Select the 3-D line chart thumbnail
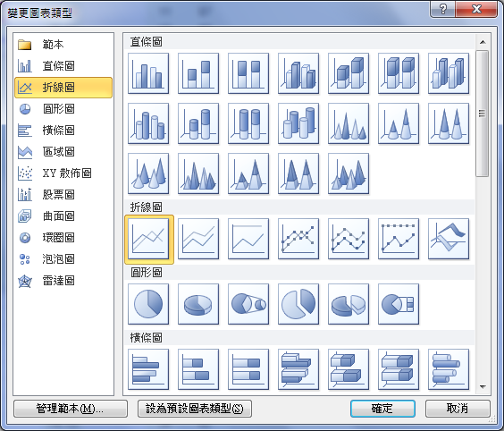 point(449,239)
